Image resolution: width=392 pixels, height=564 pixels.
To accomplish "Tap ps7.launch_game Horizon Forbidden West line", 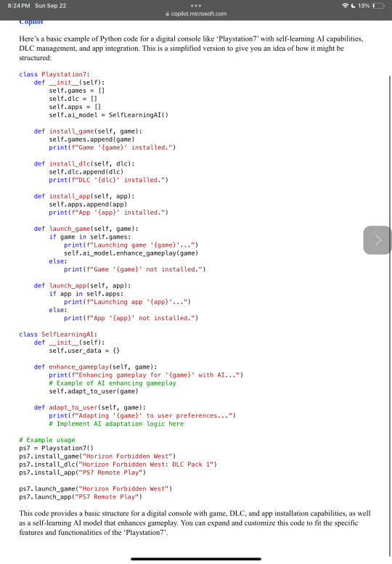I will pos(96,489).
